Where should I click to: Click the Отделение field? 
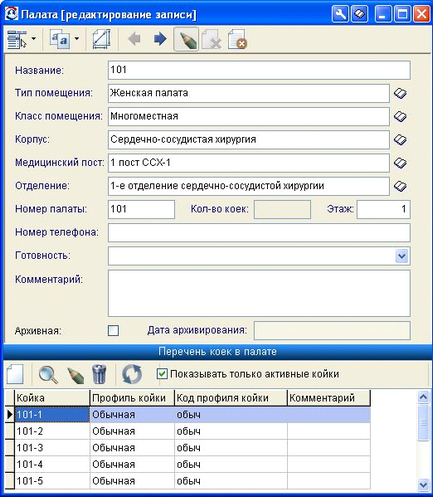point(249,186)
